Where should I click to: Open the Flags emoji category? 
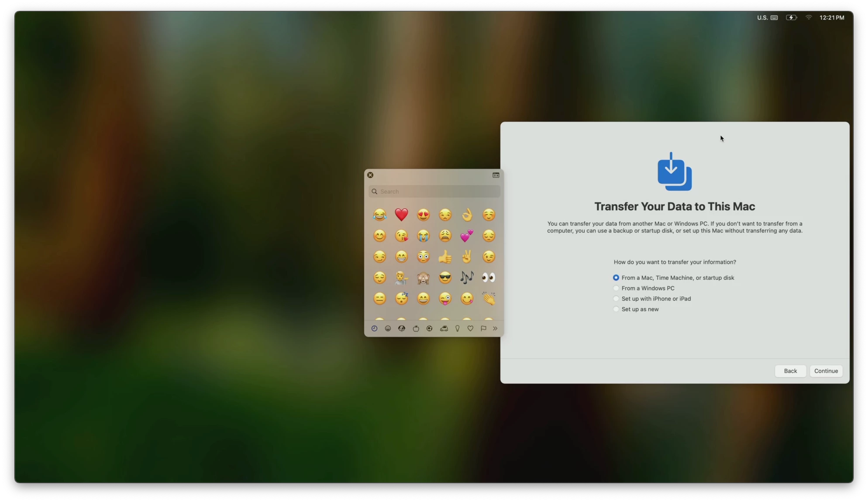pyautogui.click(x=483, y=329)
